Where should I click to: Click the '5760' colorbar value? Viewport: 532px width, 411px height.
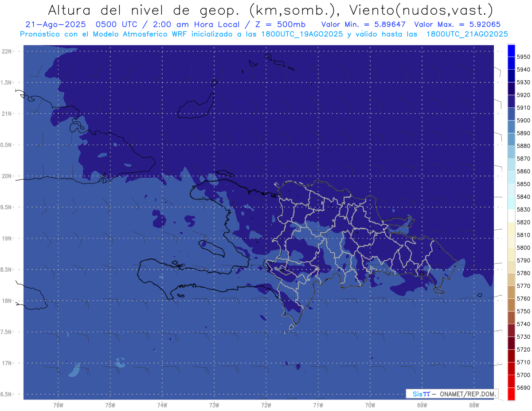tap(524, 298)
